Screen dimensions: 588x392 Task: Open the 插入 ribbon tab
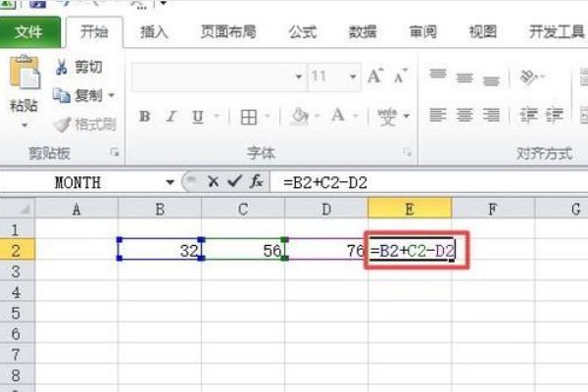(154, 32)
